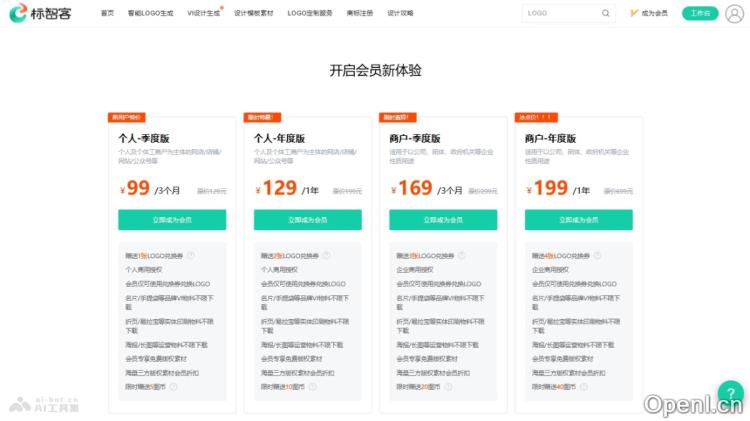Click the search magnifier icon
Viewport: 750px width, 421px height.
pyautogui.click(x=606, y=13)
